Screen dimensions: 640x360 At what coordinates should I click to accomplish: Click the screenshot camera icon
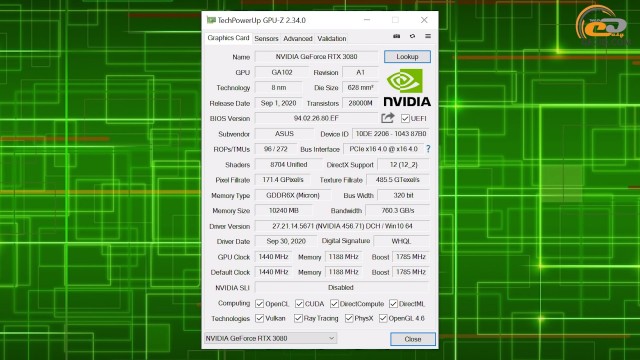tap(396, 36)
